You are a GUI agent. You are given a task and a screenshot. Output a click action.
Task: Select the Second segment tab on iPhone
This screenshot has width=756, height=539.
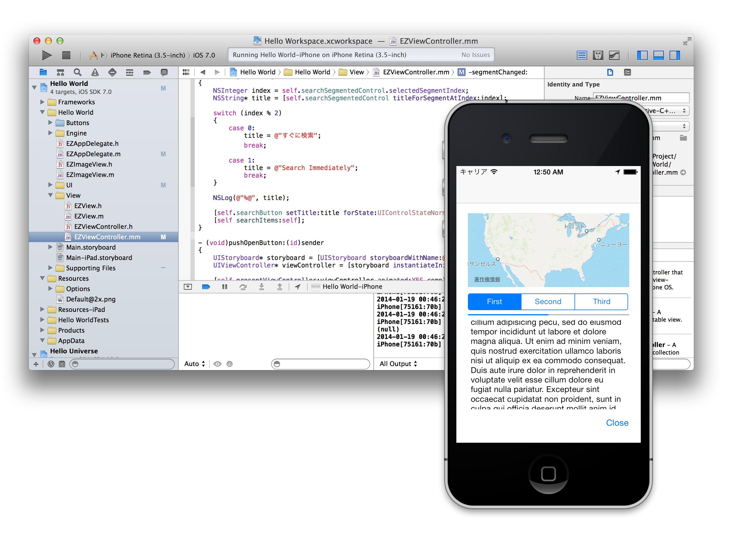(x=547, y=301)
